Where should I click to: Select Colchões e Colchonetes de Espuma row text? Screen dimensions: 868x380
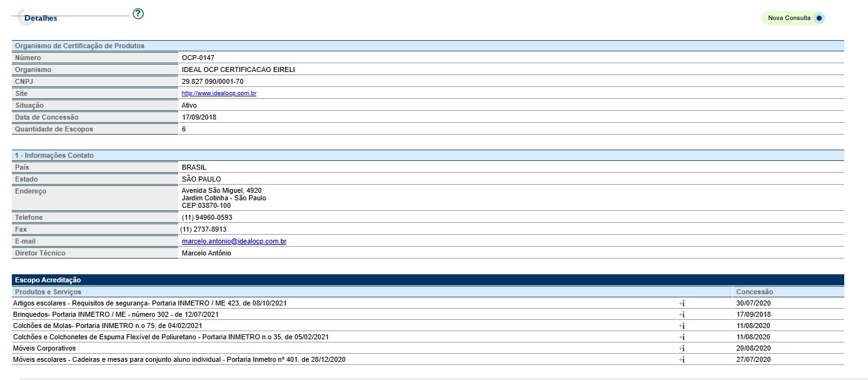point(171,337)
